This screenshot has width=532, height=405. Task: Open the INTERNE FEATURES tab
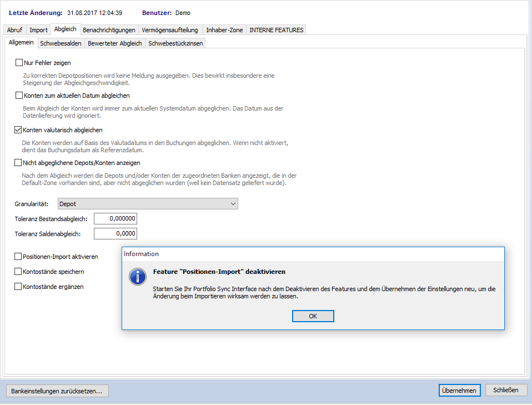pyautogui.click(x=276, y=30)
